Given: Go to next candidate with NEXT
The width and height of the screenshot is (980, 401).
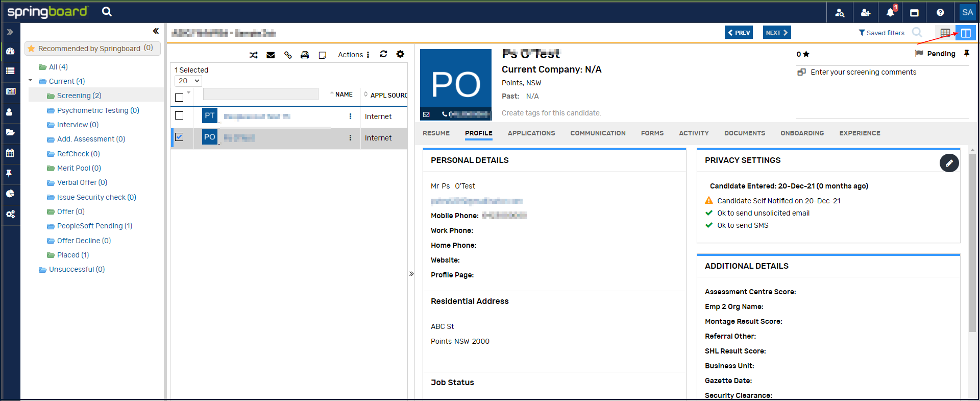Looking at the screenshot, I should pyautogui.click(x=777, y=32).
